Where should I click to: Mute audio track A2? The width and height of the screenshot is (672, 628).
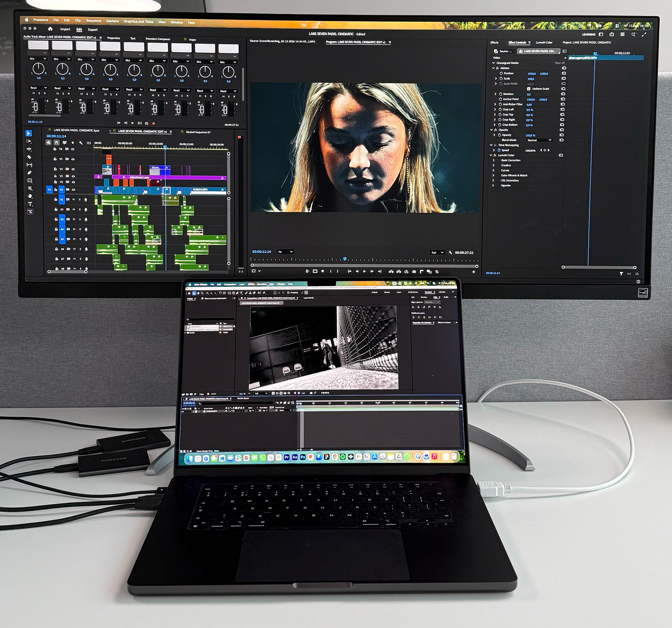click(x=74, y=209)
